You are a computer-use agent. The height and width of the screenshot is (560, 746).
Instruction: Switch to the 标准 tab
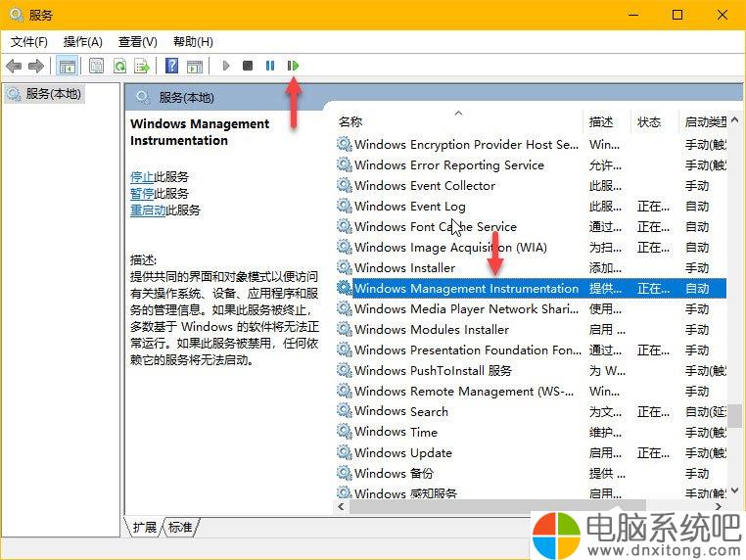[180, 527]
